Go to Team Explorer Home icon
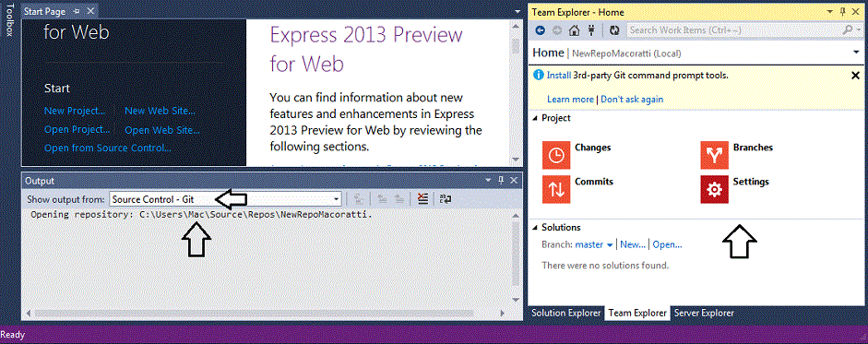The width and height of the screenshot is (868, 344). point(575,30)
